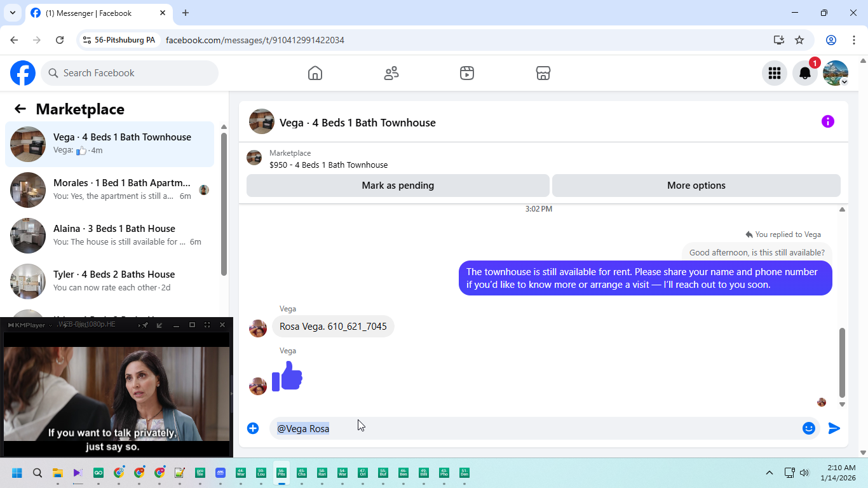
Task: Open Morales 1 Bed 1 Bath Apartment chat
Action: (110, 190)
